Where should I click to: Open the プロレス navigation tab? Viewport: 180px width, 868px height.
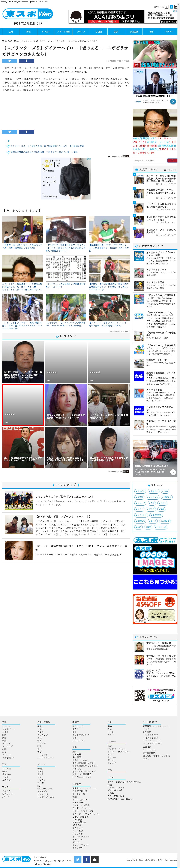point(81,32)
